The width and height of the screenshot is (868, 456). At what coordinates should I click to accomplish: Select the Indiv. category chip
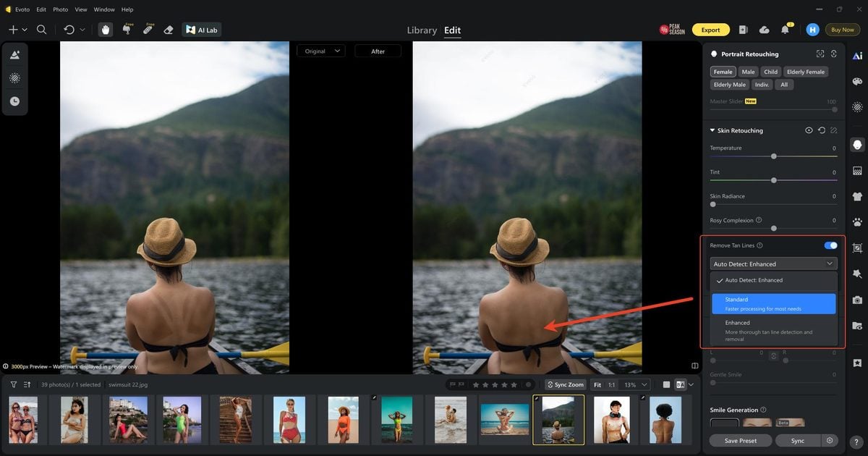click(762, 85)
